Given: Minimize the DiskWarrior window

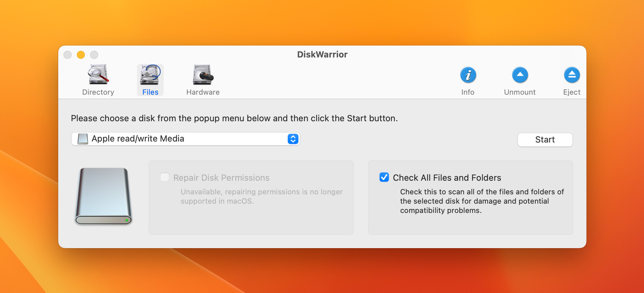Looking at the screenshot, I should (81, 55).
